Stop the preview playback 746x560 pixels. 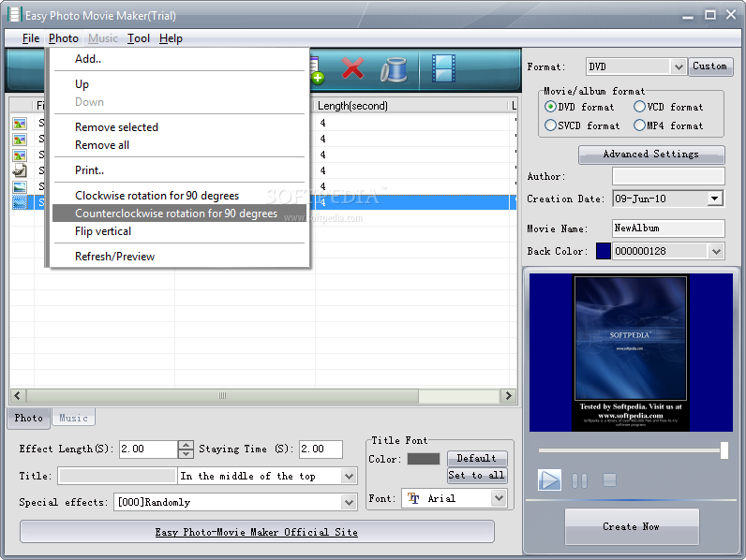pyautogui.click(x=609, y=480)
